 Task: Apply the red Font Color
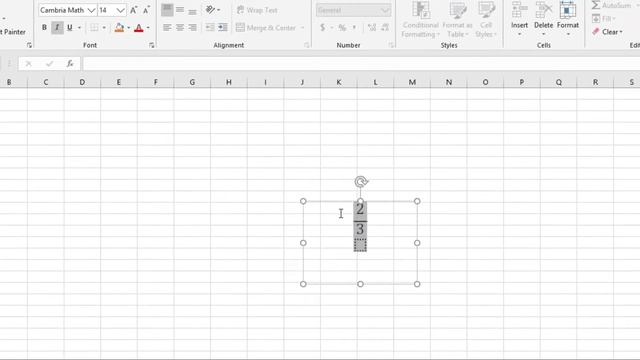[139, 28]
